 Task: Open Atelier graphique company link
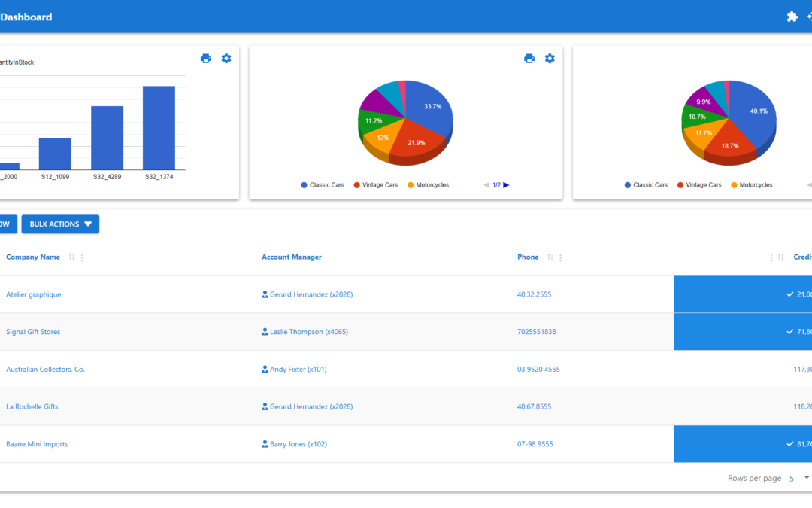(34, 294)
